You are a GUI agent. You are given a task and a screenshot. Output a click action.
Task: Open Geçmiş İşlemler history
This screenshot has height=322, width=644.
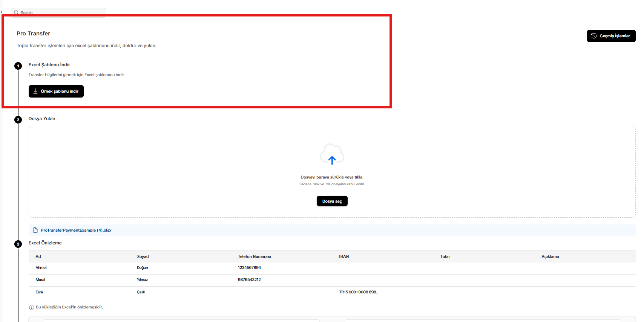611,36
